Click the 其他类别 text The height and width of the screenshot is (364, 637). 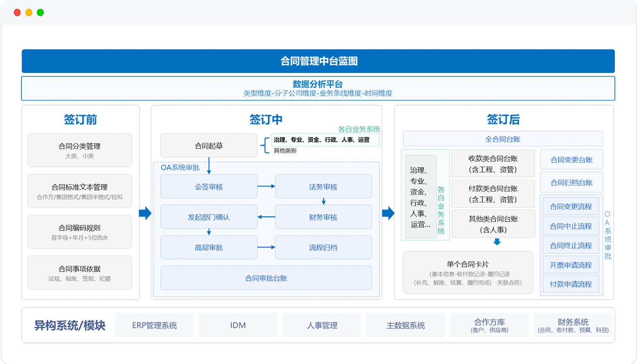point(285,151)
